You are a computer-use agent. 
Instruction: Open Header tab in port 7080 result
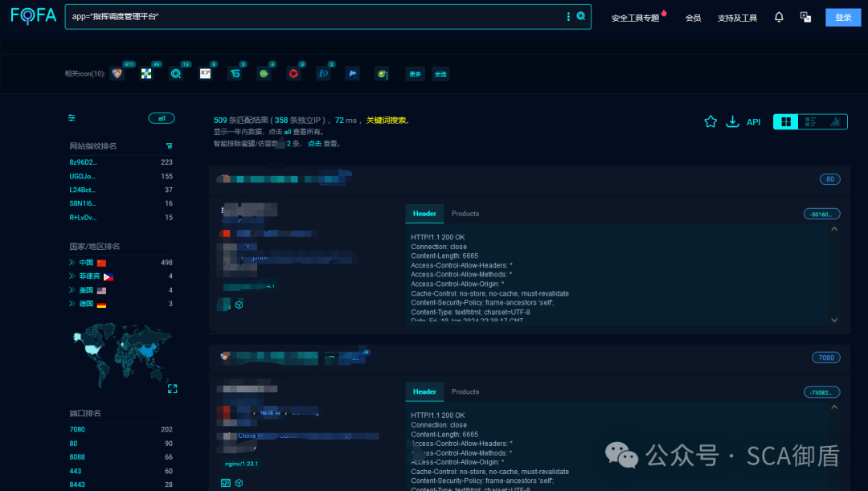[424, 392]
